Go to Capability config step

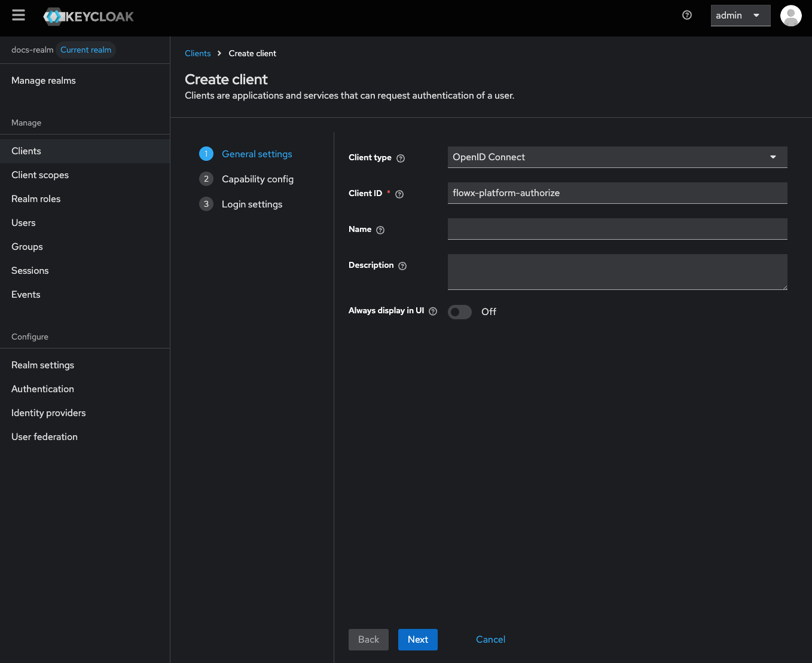(257, 179)
